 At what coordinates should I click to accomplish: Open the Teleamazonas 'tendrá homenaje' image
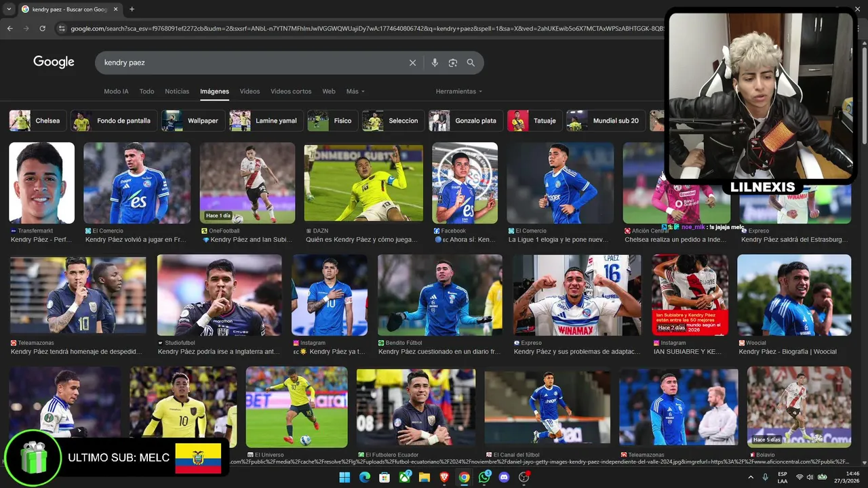click(77, 295)
